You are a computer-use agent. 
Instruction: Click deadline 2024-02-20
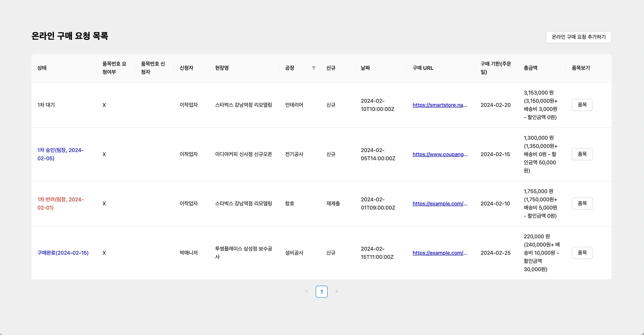pyautogui.click(x=495, y=105)
